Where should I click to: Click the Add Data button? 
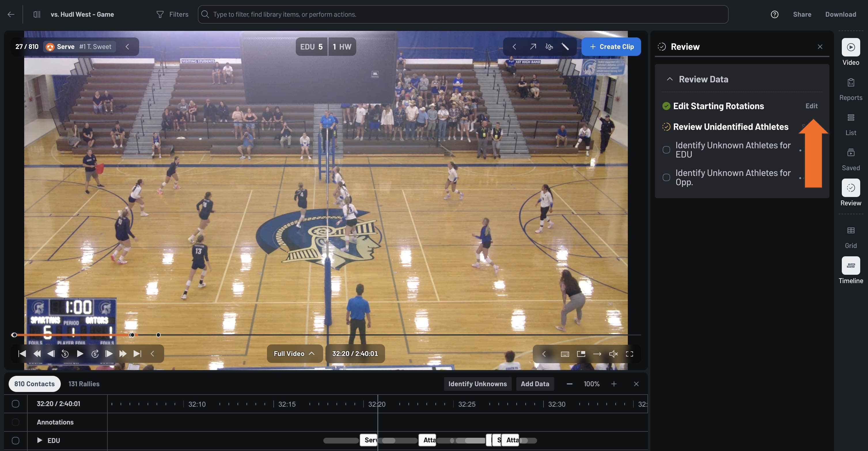coord(535,384)
